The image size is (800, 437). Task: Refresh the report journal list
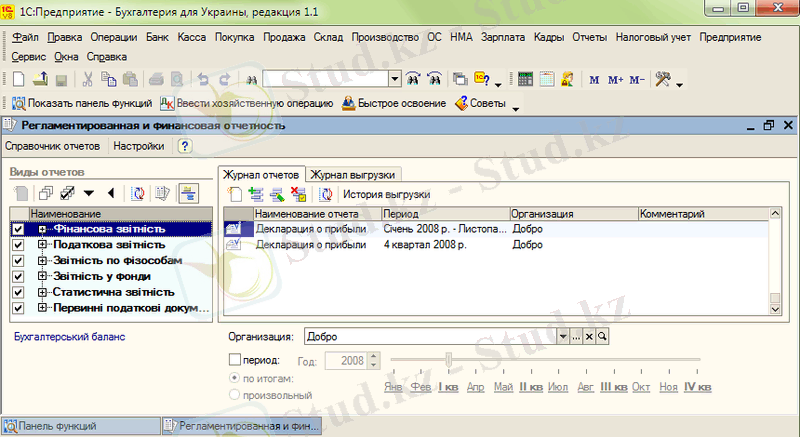click(x=324, y=194)
